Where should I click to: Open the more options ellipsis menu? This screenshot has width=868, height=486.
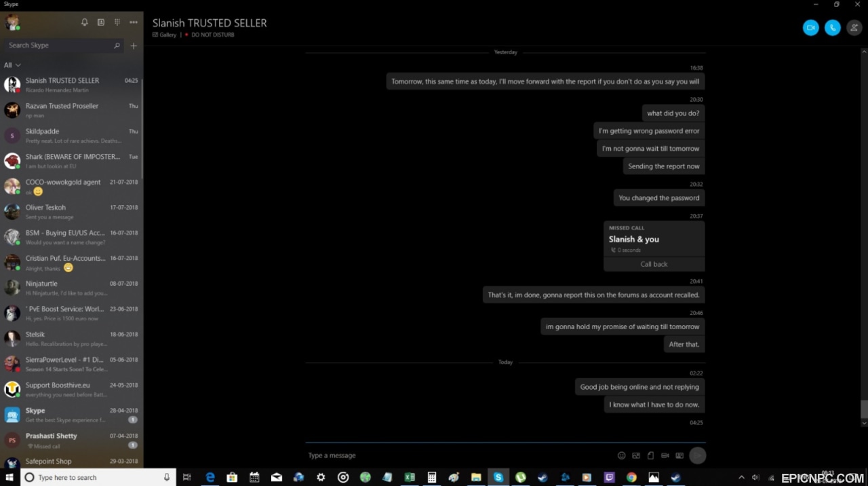(134, 22)
